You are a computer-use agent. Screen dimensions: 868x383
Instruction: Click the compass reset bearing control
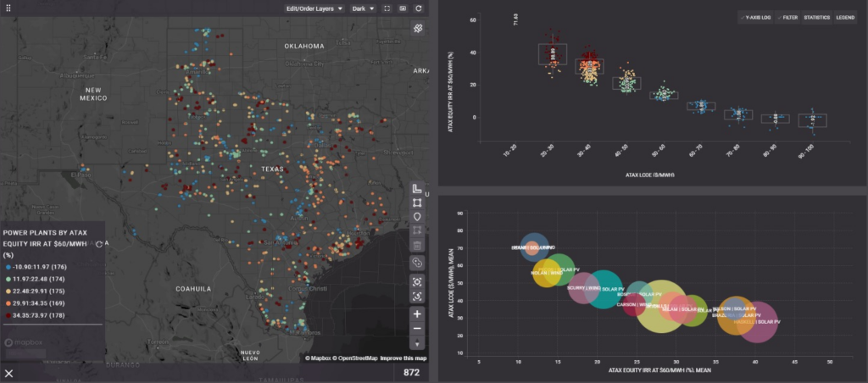pyautogui.click(x=416, y=344)
